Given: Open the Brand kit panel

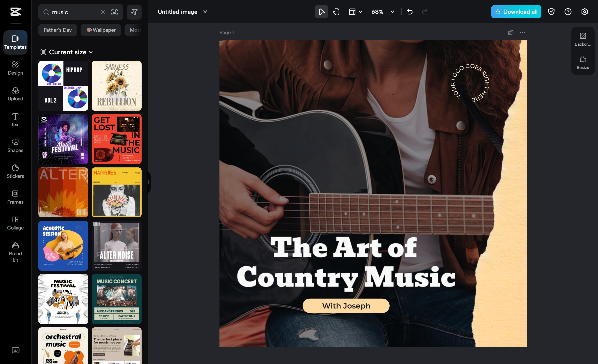Looking at the screenshot, I should click(15, 252).
